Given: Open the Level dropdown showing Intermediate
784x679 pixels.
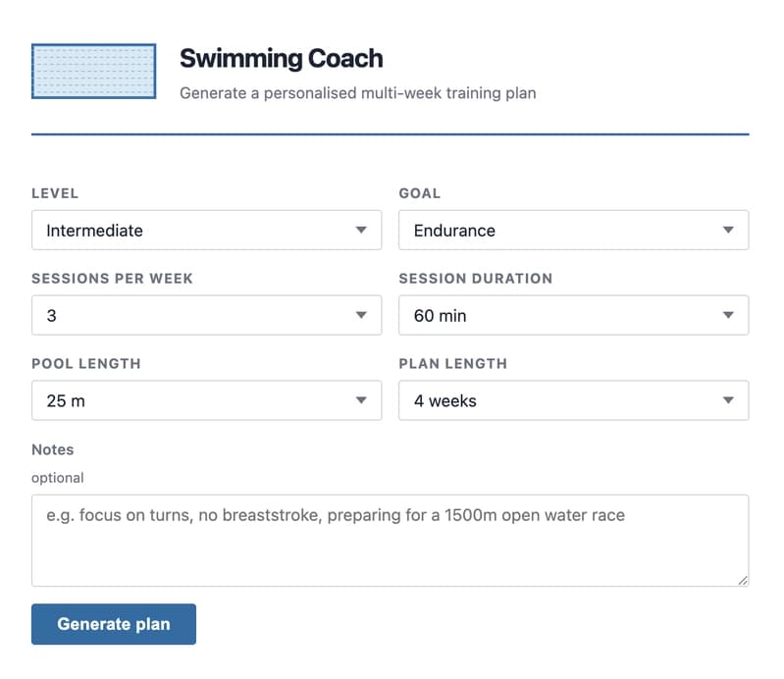Looking at the screenshot, I should 206,230.
